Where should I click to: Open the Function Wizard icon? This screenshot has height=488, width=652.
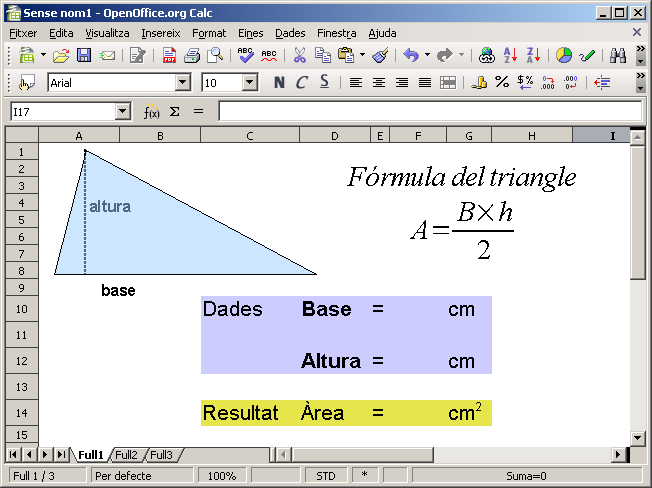(x=152, y=111)
